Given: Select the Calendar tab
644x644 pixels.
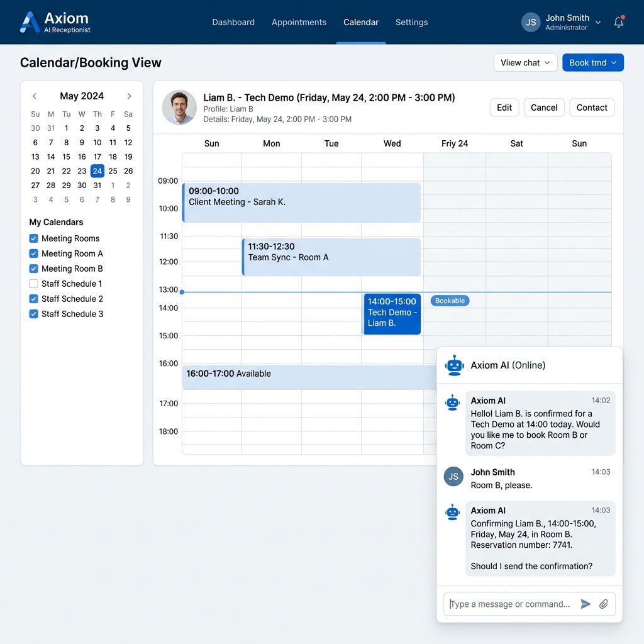Looking at the screenshot, I should [x=361, y=22].
